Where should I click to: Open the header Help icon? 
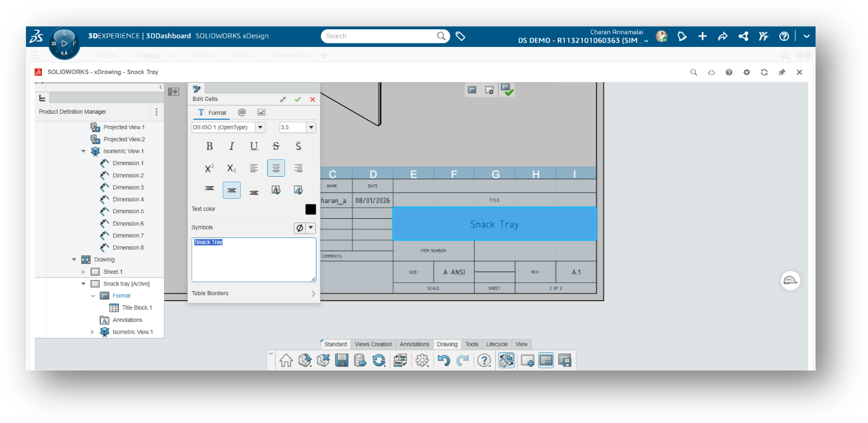point(784,36)
